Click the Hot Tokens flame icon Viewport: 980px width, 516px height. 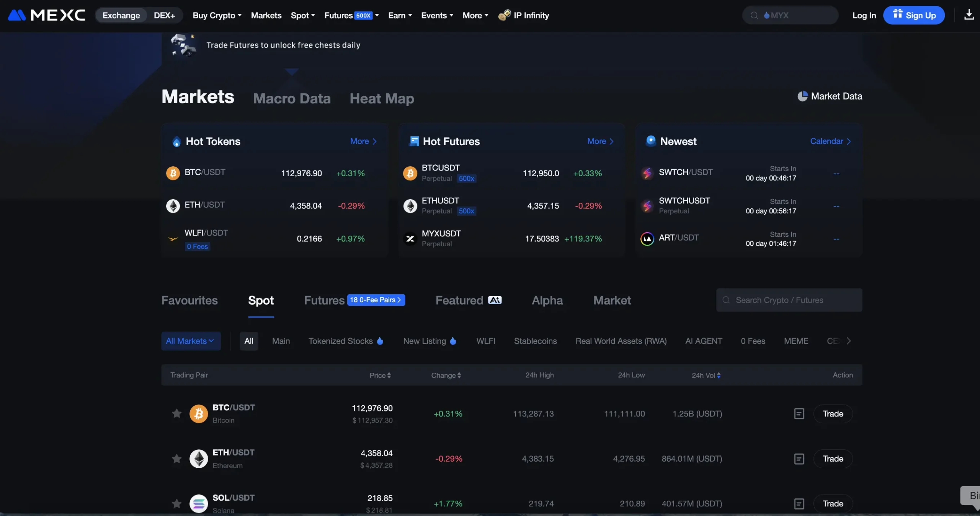tap(176, 142)
